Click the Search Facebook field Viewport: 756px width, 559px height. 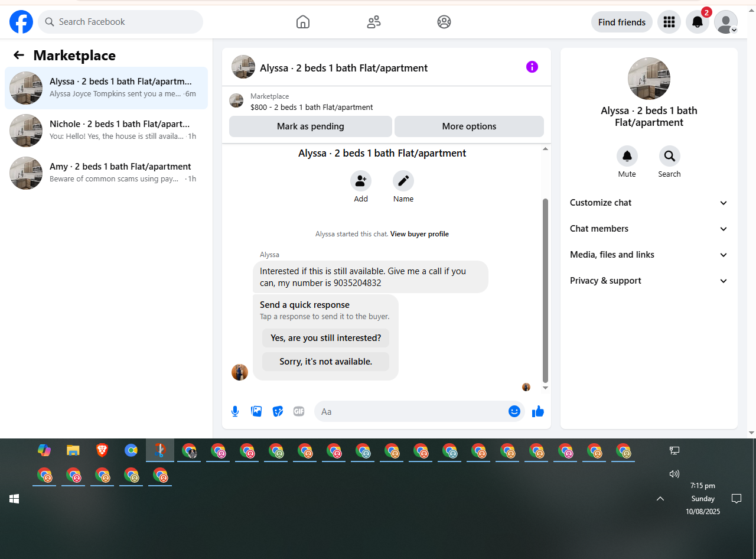120,22
